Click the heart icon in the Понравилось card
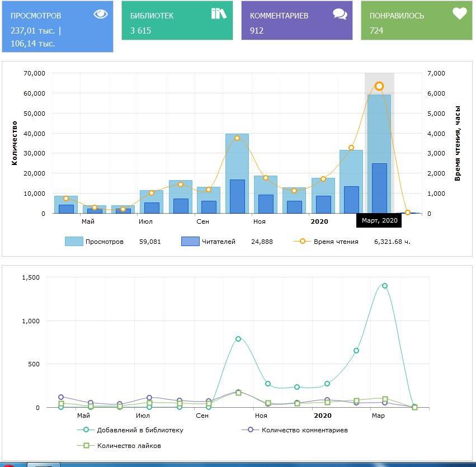This screenshot has width=476, height=467. click(459, 13)
